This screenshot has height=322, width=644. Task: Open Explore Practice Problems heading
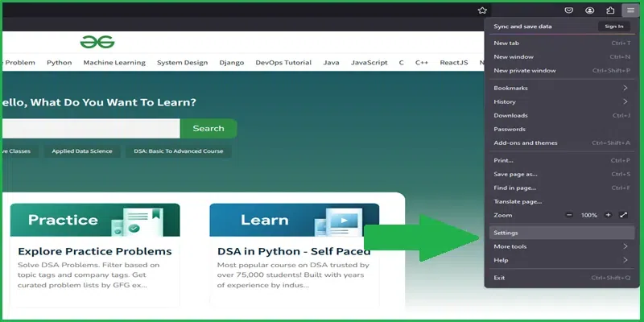(x=95, y=251)
